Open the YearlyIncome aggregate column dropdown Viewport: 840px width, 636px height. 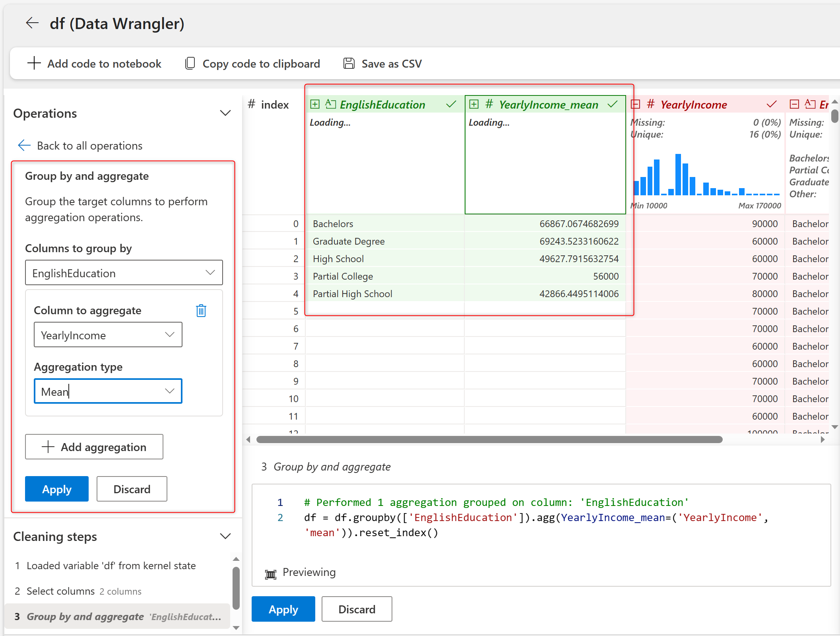pyautogui.click(x=108, y=335)
